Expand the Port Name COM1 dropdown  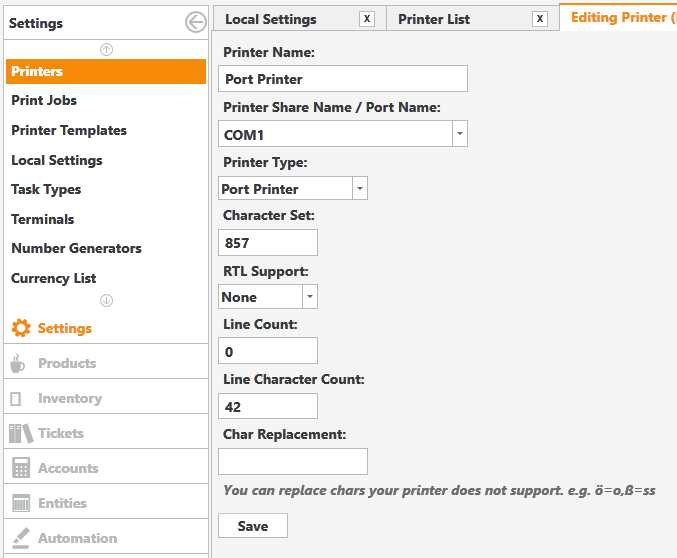click(460, 133)
